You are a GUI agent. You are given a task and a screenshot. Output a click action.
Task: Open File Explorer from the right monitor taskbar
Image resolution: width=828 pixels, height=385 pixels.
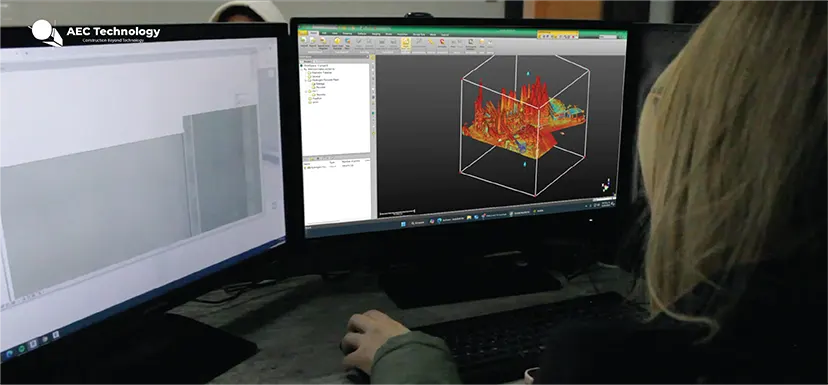(469, 217)
